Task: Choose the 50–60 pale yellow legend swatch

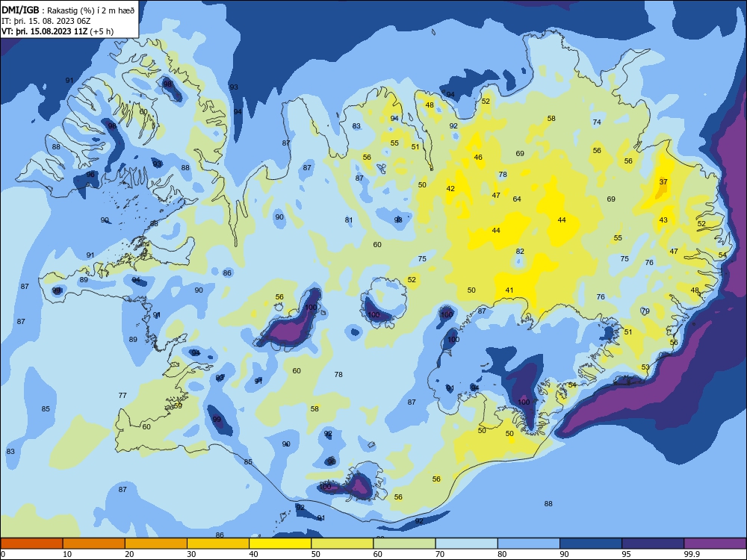Action: (342, 544)
